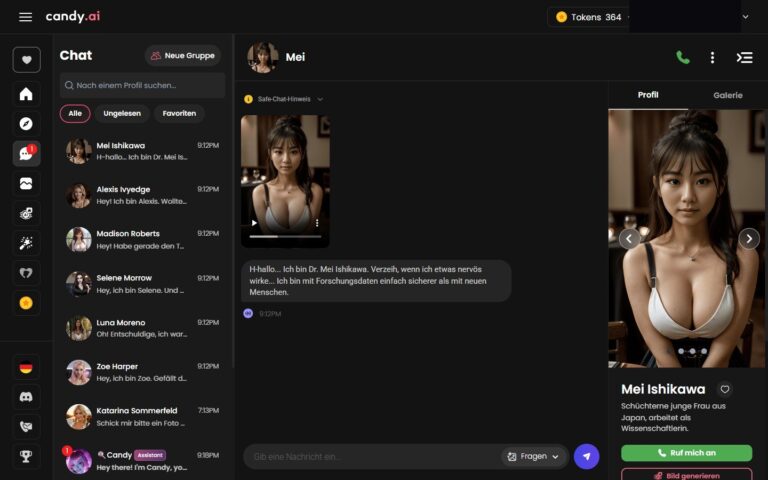768x480 pixels.
Task: Expand the account dropdown chevron
Action: (x=745, y=17)
